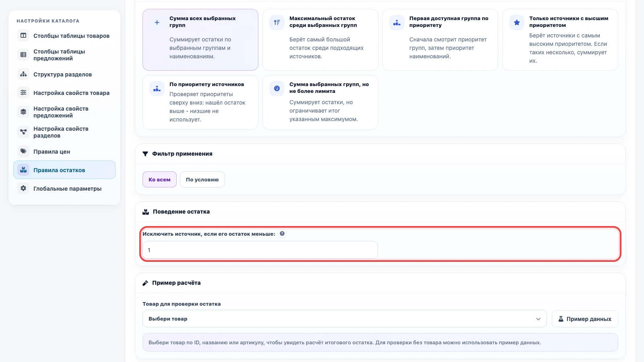Image resolution: width=644 pixels, height=362 pixels.
Task: Click the sort icon on maximum stock card
Action: point(277,23)
